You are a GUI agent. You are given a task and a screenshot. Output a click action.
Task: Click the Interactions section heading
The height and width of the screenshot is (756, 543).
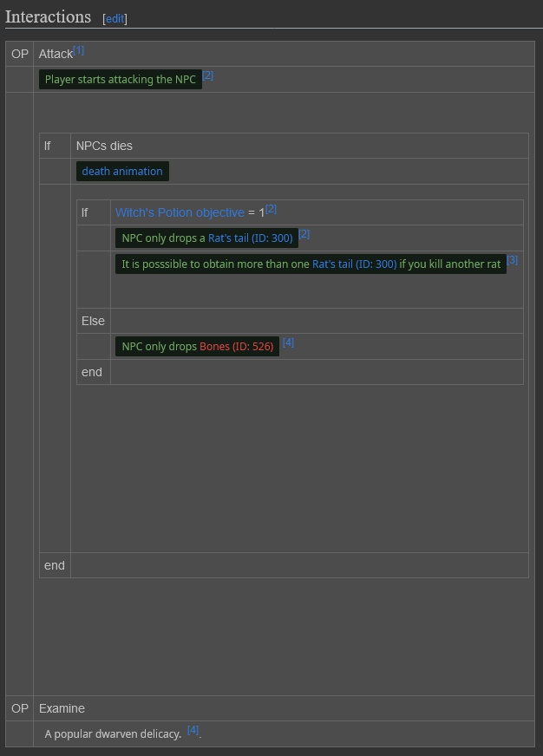click(x=48, y=17)
